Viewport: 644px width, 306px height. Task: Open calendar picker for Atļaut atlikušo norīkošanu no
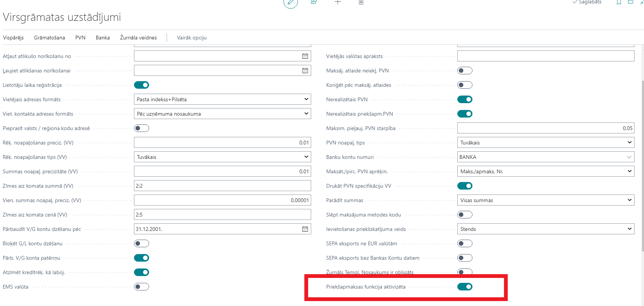point(305,56)
